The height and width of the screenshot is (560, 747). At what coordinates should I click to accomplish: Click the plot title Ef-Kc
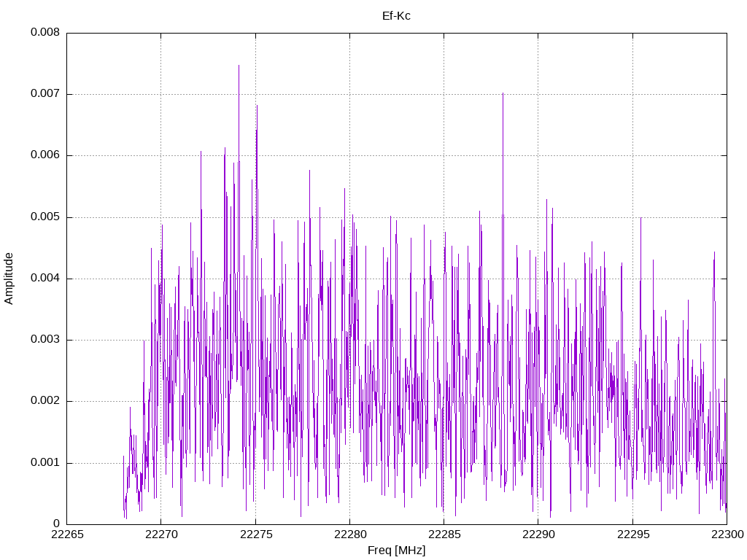(396, 16)
